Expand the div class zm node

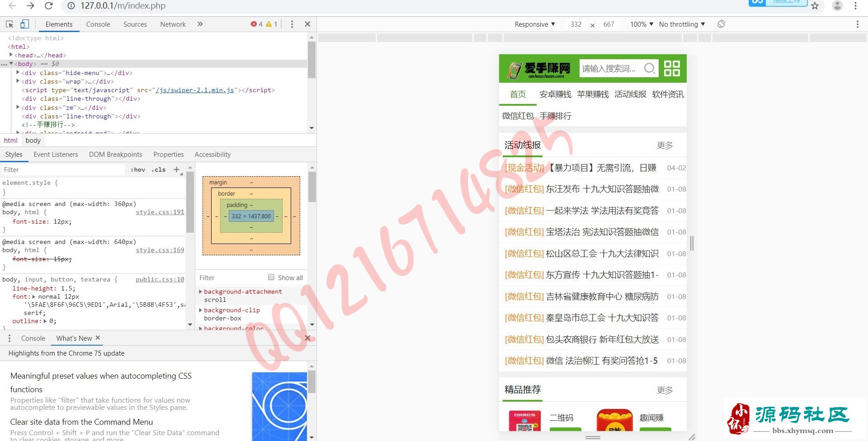click(18, 108)
